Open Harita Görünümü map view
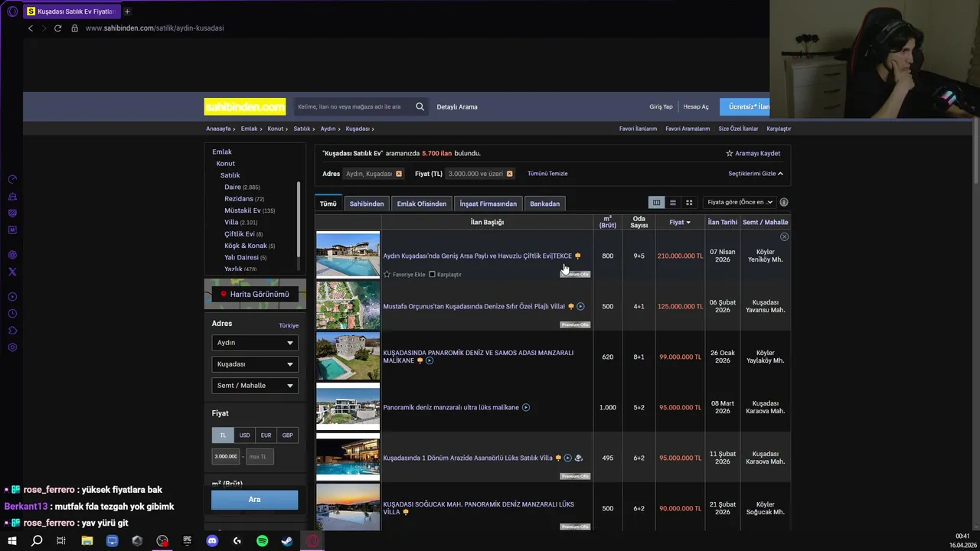This screenshot has width=980, height=551. pos(255,294)
